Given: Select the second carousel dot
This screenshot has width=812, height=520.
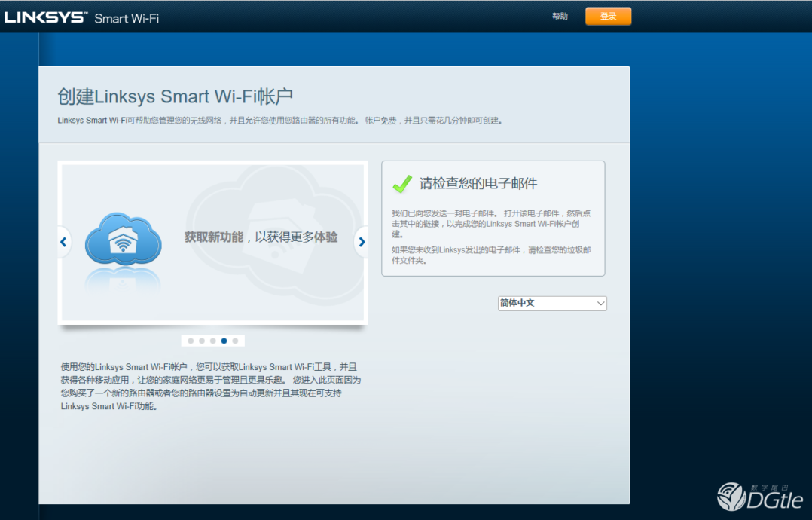Looking at the screenshot, I should click(x=202, y=341).
